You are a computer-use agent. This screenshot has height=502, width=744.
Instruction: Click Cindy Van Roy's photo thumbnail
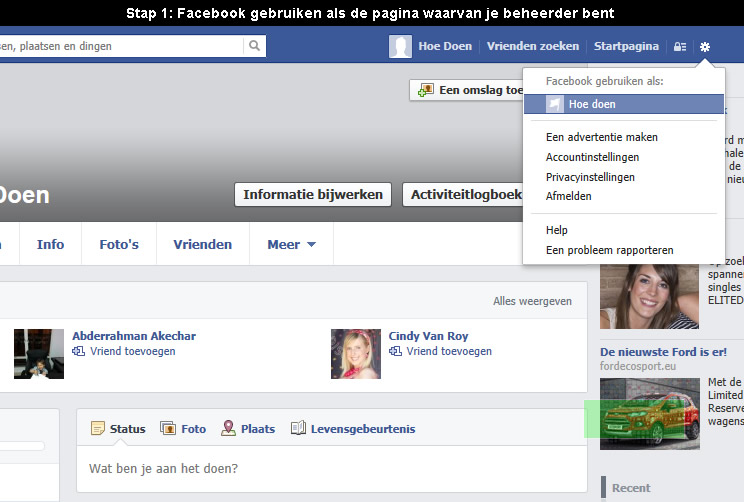356,354
